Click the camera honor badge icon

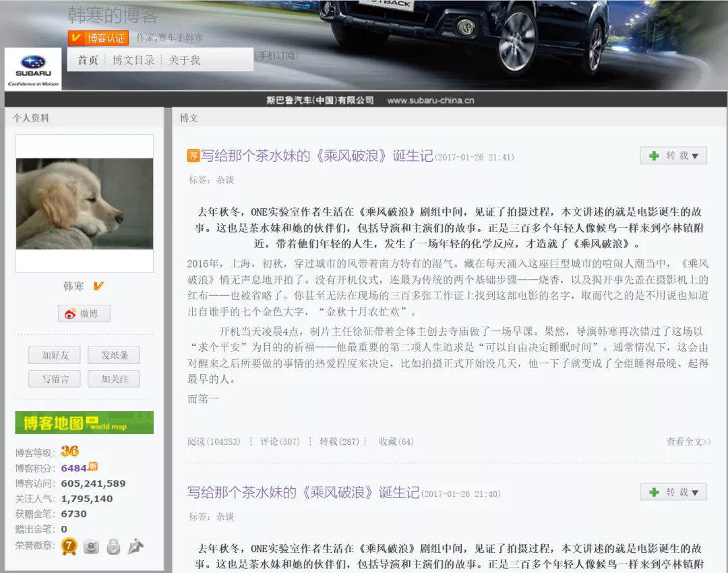click(x=91, y=546)
